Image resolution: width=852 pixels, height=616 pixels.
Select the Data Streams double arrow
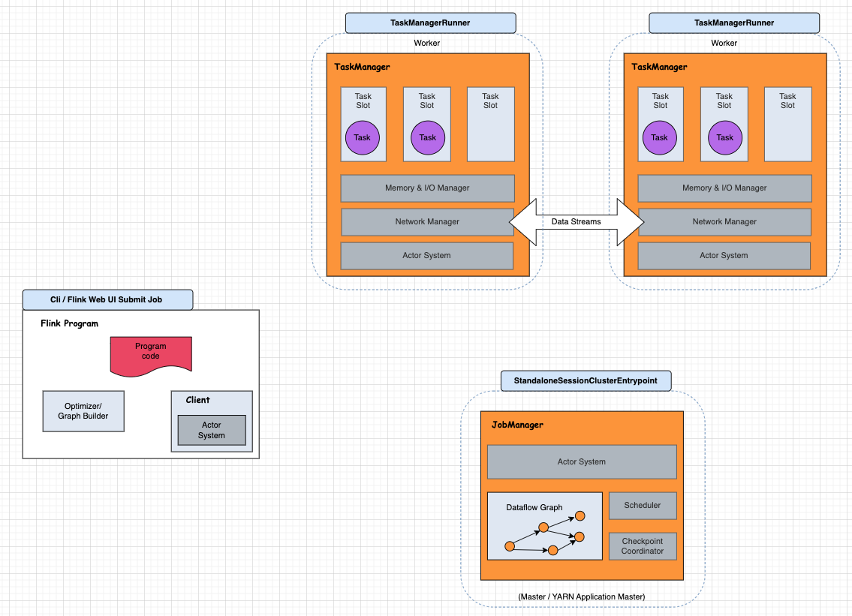pos(577,221)
